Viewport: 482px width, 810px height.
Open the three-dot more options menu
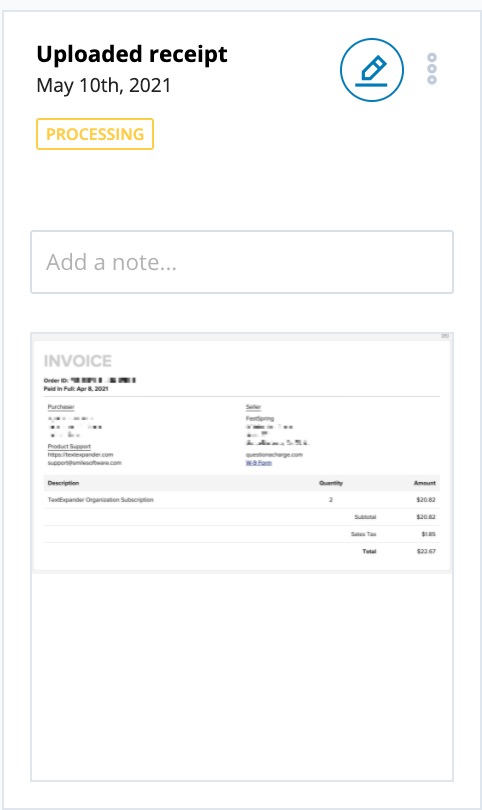point(432,69)
